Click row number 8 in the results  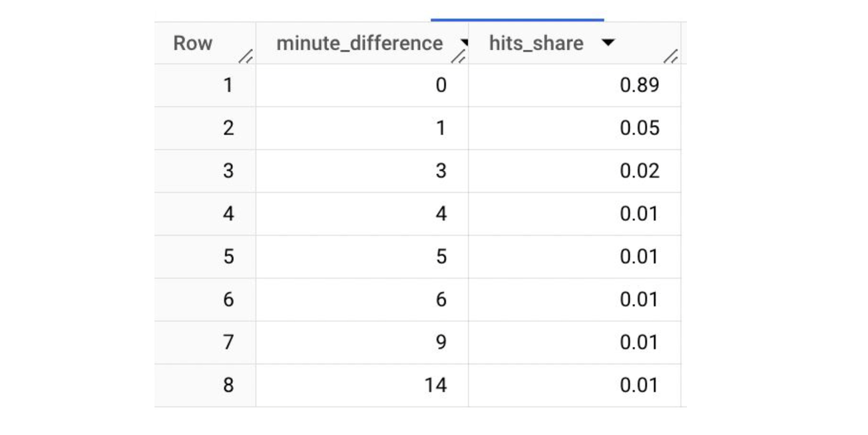[x=228, y=384]
